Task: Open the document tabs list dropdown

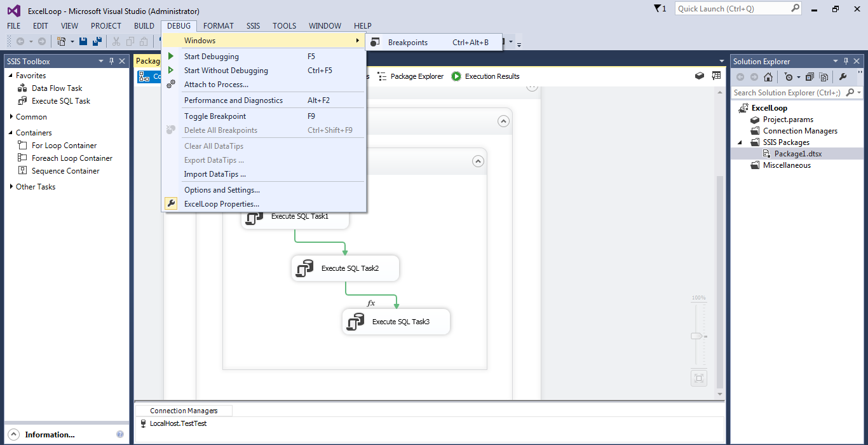Action: pyautogui.click(x=721, y=61)
